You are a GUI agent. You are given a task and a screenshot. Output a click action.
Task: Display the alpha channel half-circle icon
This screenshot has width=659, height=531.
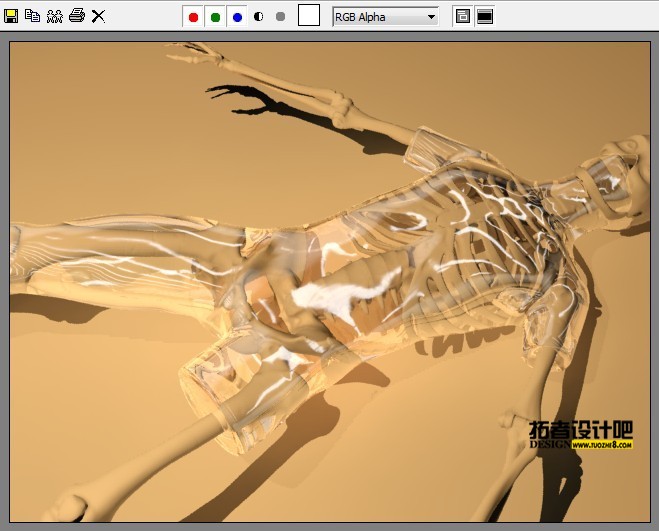(x=259, y=17)
